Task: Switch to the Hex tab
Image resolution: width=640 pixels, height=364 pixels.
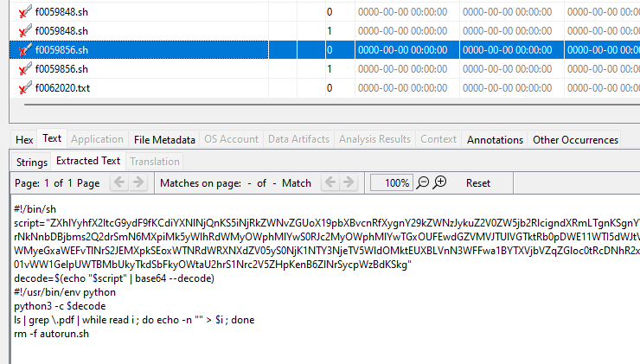Action: tap(24, 139)
